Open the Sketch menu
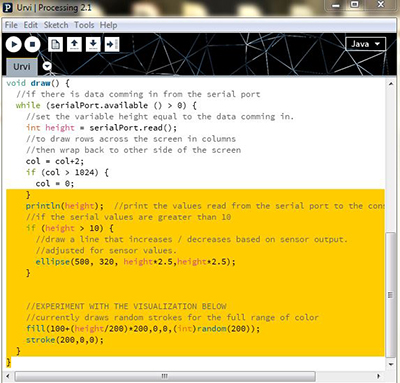 pos(56,25)
